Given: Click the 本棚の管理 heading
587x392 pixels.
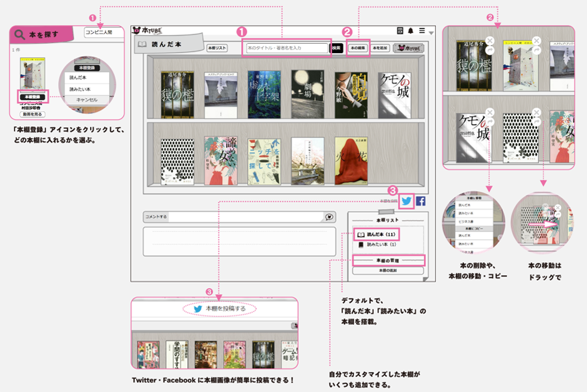Looking at the screenshot, I should (388, 260).
